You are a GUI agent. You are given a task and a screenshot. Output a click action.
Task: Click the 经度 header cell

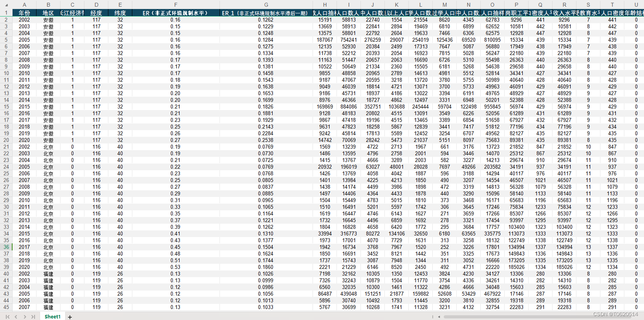tap(96, 13)
